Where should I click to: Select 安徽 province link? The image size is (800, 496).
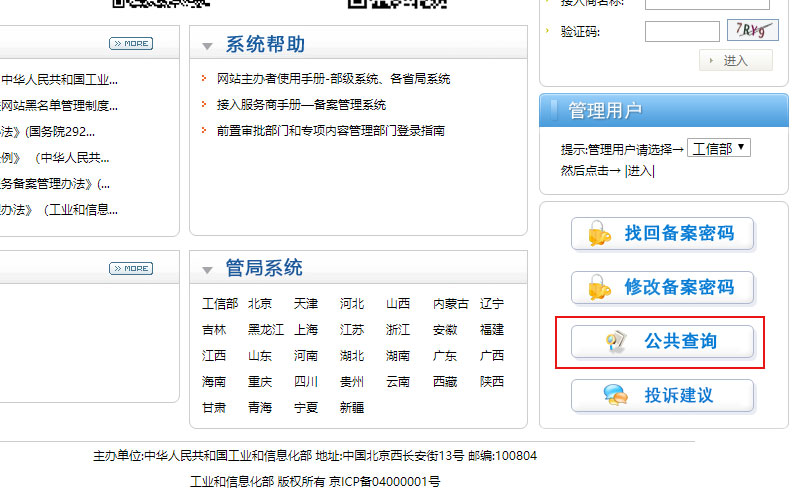445,330
